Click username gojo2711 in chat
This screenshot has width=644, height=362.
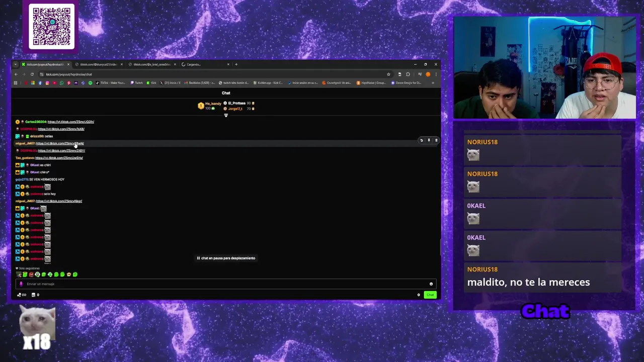(22, 179)
